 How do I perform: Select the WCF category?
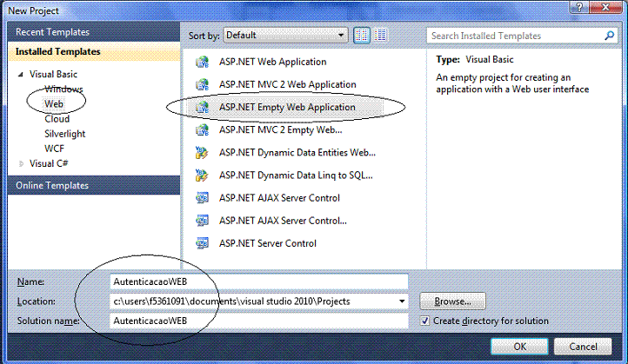tap(54, 149)
